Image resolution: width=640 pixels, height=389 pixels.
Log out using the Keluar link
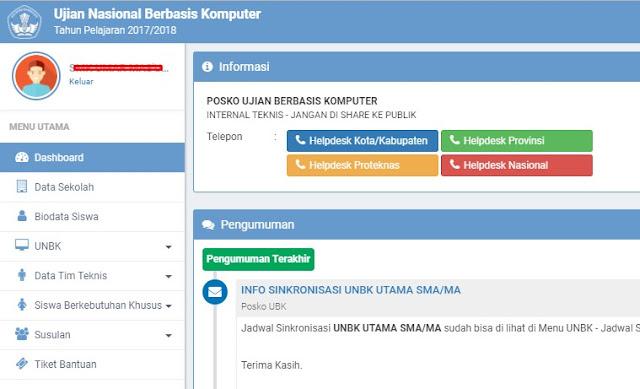pos(81,82)
